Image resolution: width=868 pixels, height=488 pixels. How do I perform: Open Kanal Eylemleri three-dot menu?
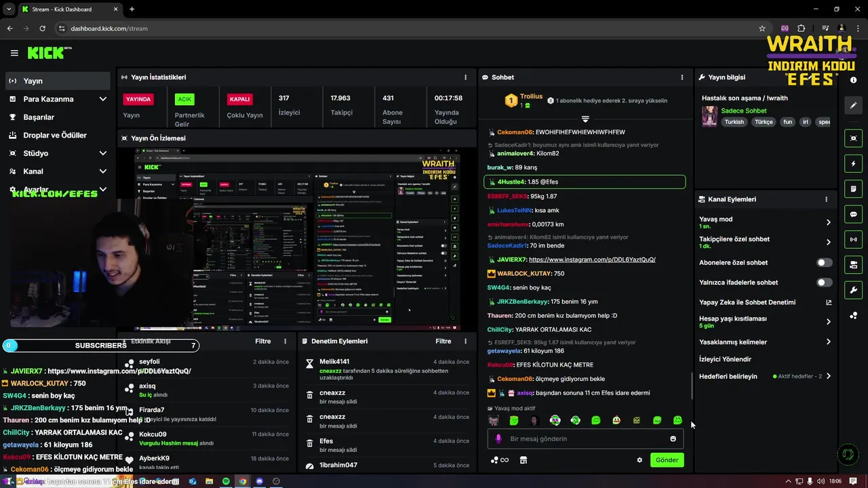click(826, 199)
